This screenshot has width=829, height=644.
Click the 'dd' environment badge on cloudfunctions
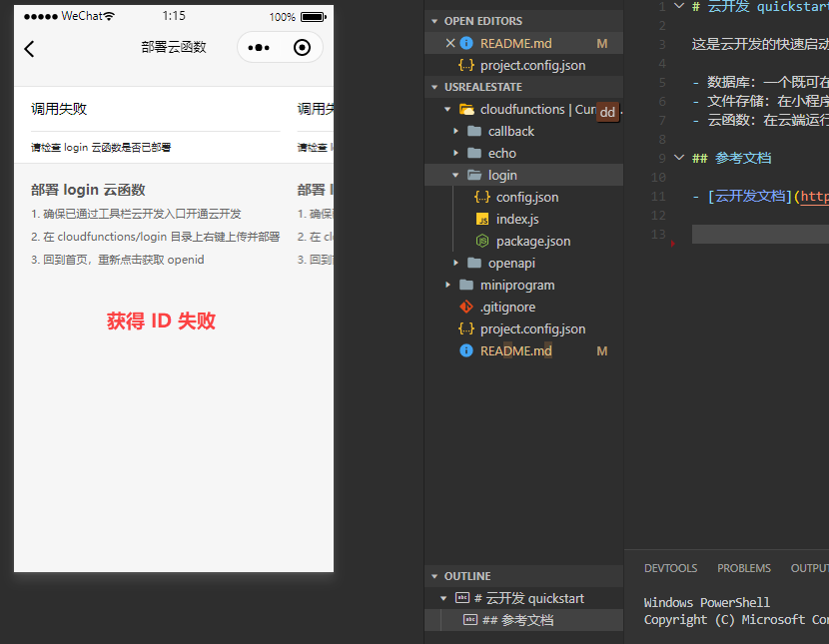point(607,113)
